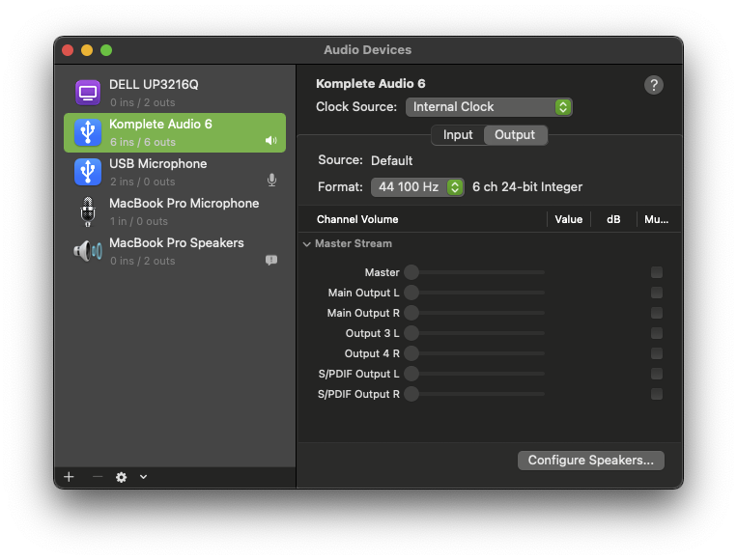Click the MacBook Pro Microphone icon
The width and height of the screenshot is (737, 560).
pyautogui.click(x=88, y=211)
